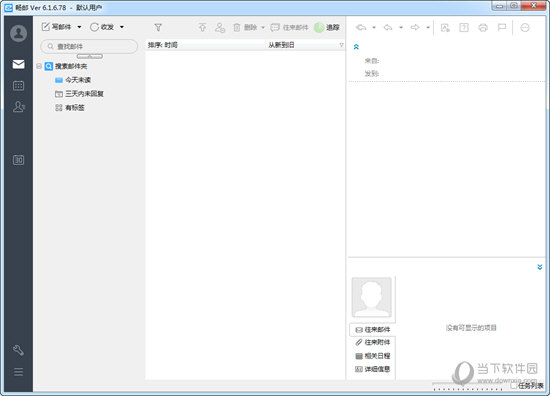The height and width of the screenshot is (396, 550).
Task: Collapse the contact panel with the double down chevron
Action: (x=540, y=267)
